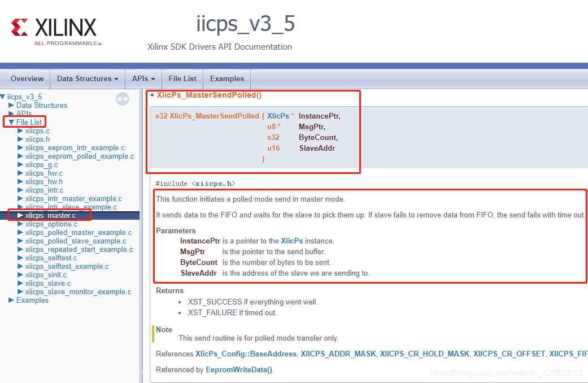The height and width of the screenshot is (383, 588).
Task: Open the EepromWriteData() referenced-by link
Action: tap(239, 369)
